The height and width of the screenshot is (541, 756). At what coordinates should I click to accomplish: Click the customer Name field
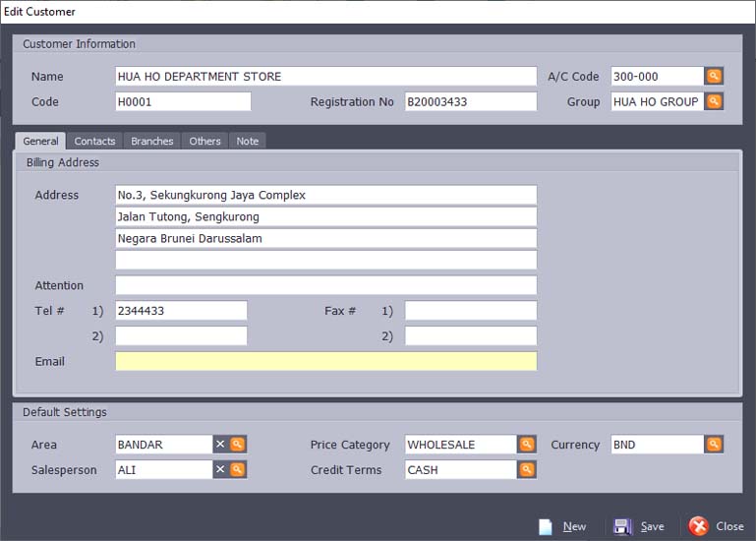point(326,77)
